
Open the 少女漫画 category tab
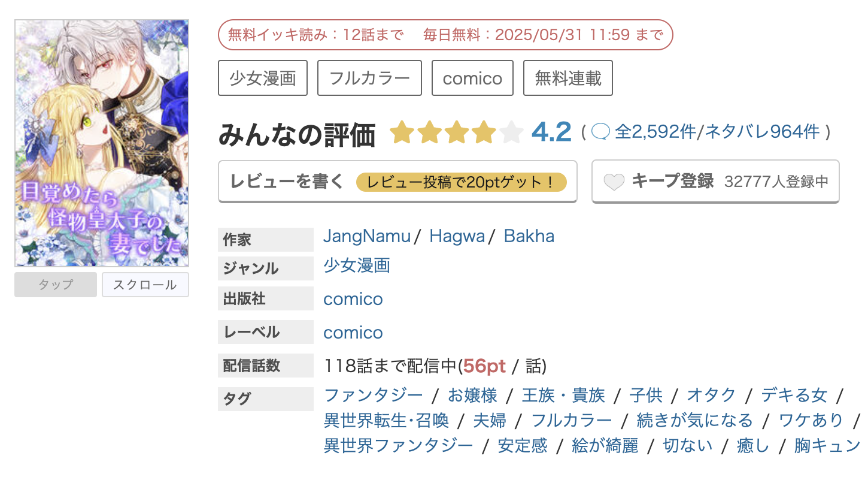pos(262,78)
